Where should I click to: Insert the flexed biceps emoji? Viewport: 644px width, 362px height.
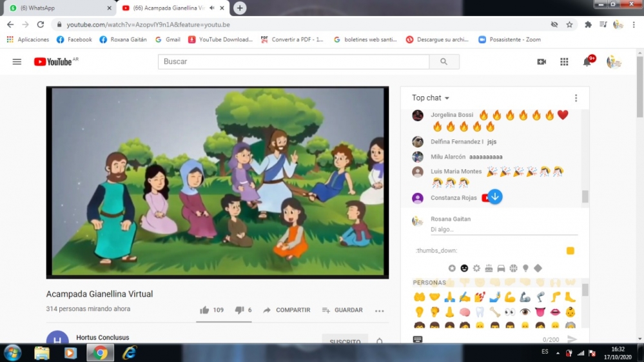(510, 297)
